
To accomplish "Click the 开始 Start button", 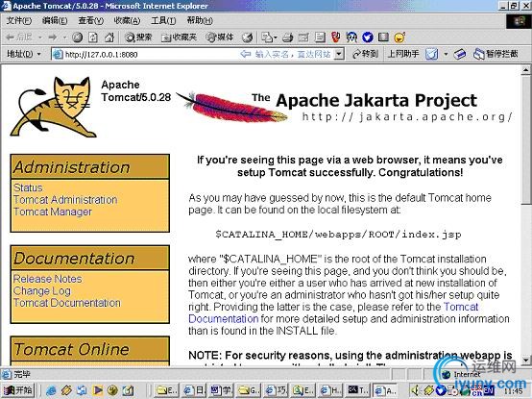I will click(x=17, y=390).
